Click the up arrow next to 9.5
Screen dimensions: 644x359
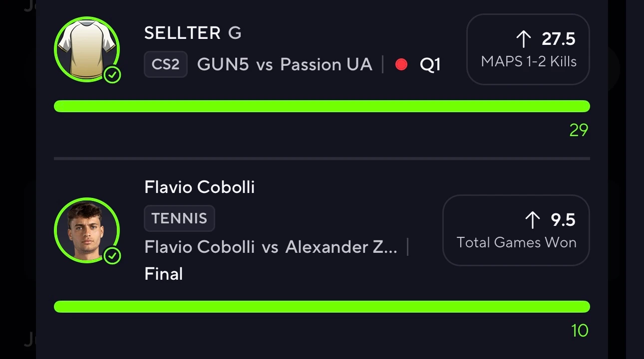click(x=533, y=220)
